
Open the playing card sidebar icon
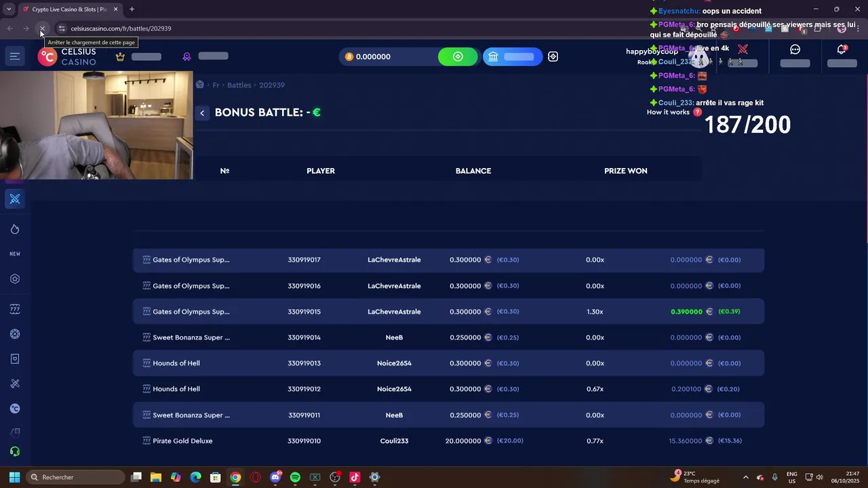click(x=15, y=359)
